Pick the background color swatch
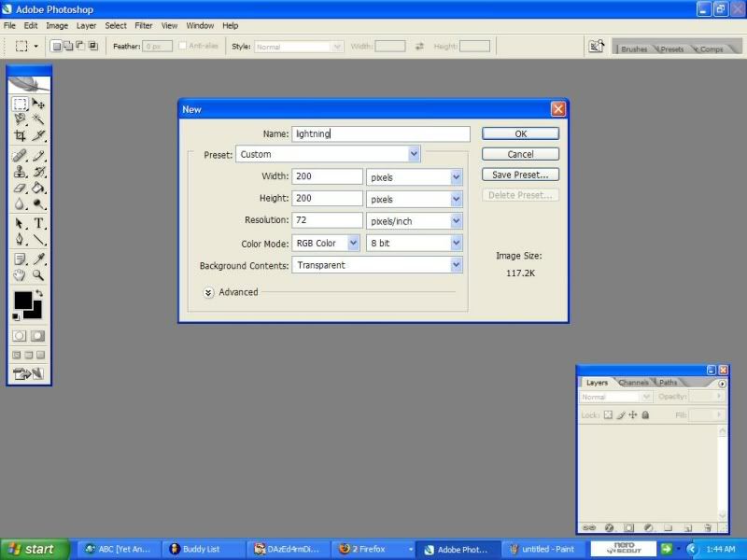The image size is (747, 560). (x=35, y=312)
